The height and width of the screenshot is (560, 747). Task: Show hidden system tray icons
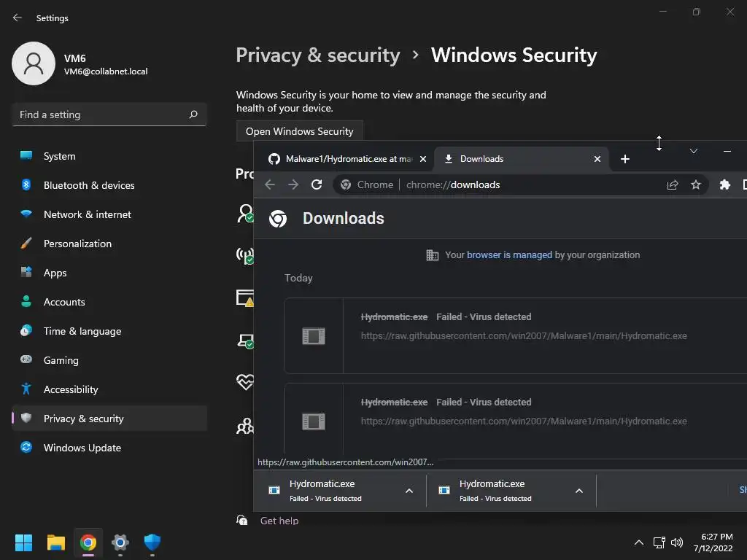639,542
